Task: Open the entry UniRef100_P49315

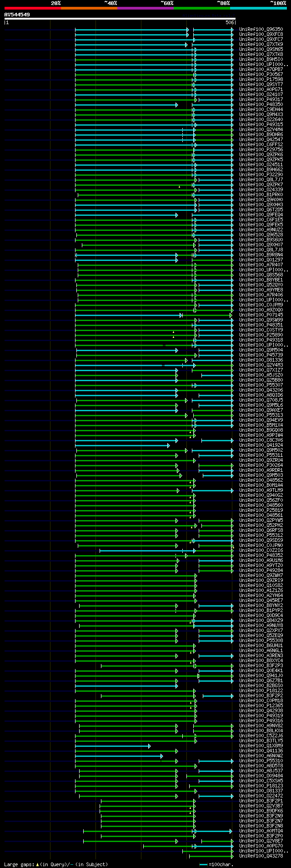Action: pos(261,124)
